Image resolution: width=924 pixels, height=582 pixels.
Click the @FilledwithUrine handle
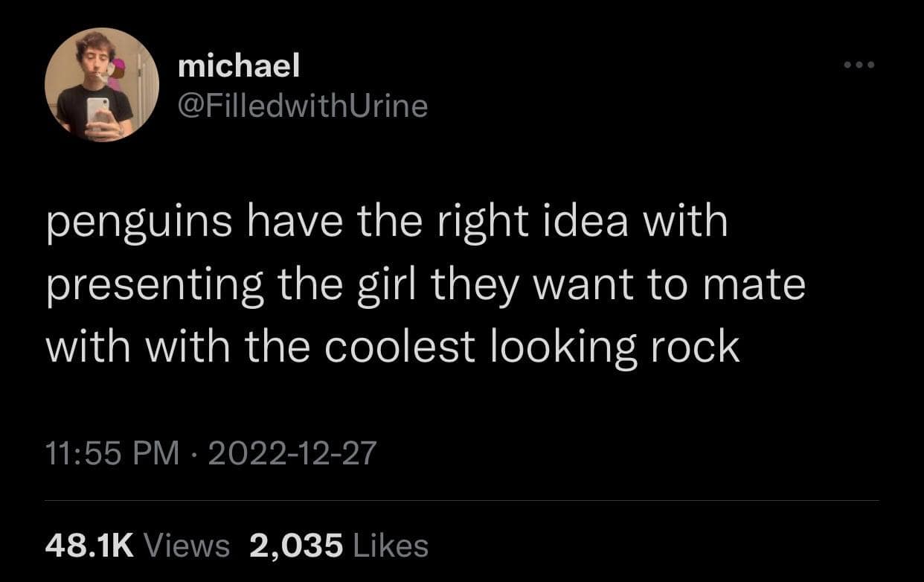303,106
